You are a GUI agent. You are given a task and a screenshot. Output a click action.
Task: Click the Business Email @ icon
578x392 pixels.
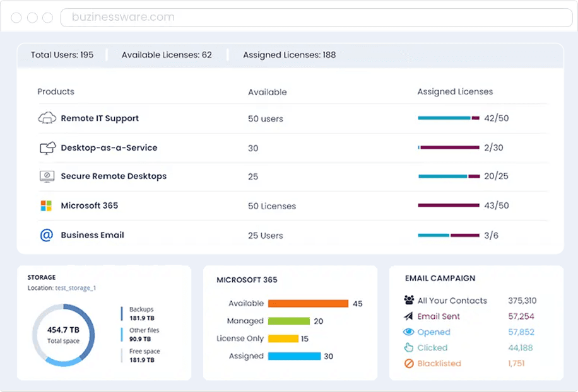[46, 235]
